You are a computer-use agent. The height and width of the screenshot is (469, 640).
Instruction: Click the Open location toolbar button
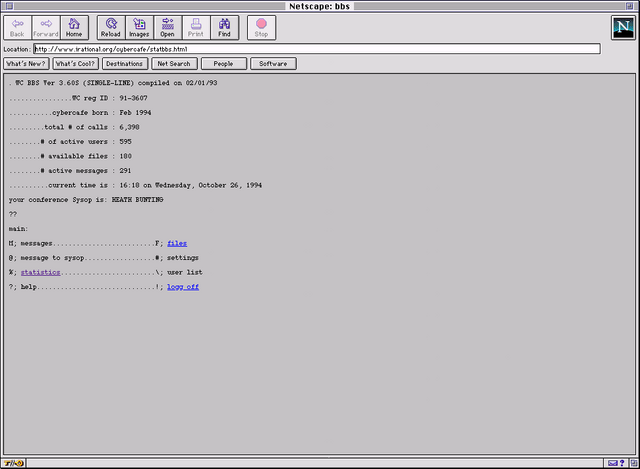pos(167,27)
